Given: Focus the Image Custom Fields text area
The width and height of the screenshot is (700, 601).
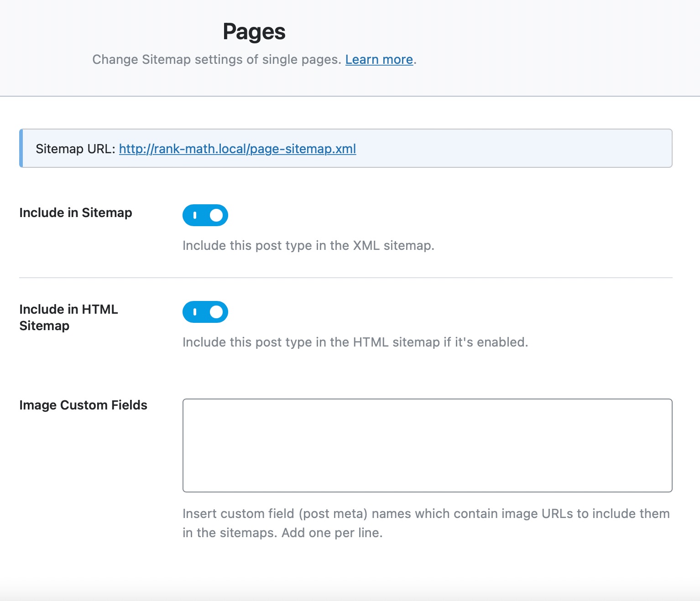Looking at the screenshot, I should (x=427, y=446).
